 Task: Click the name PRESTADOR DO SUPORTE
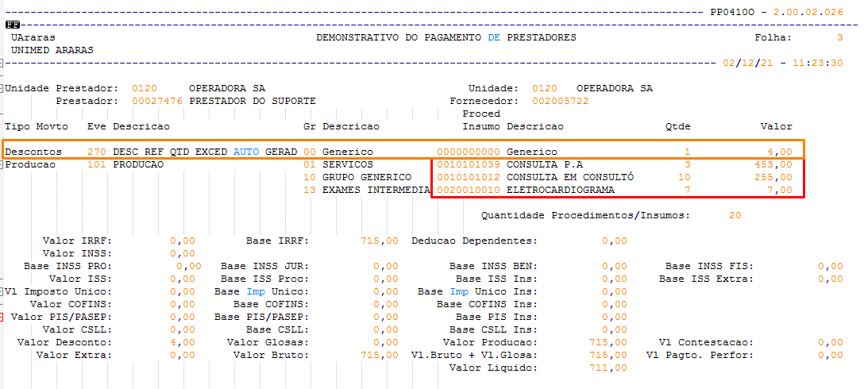coord(253,102)
